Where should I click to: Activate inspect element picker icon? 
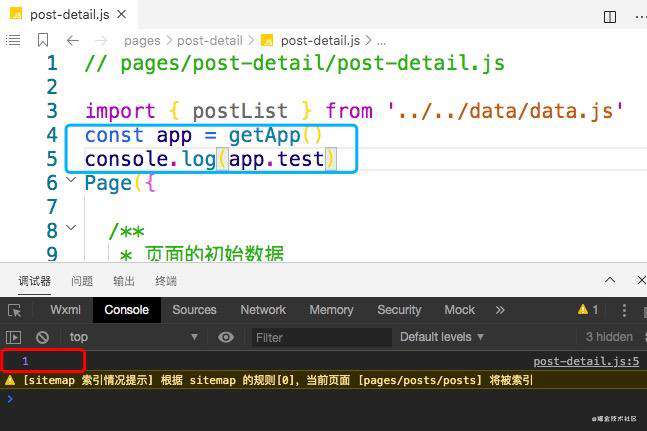pyautogui.click(x=14, y=310)
